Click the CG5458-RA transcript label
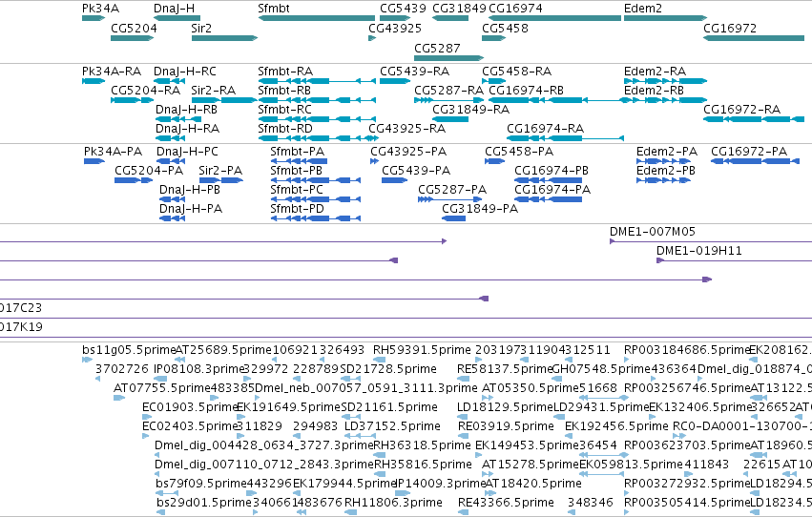Screen dimensions: 812x517 pos(517,71)
